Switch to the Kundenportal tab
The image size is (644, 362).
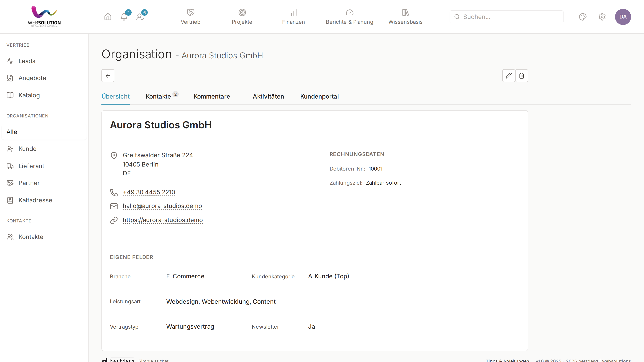[x=319, y=97]
